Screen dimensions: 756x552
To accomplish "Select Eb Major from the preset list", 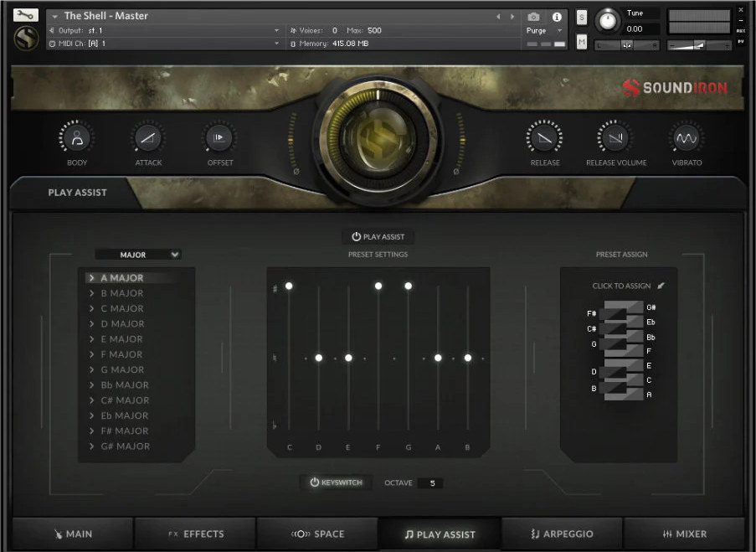I will pyautogui.click(x=123, y=415).
